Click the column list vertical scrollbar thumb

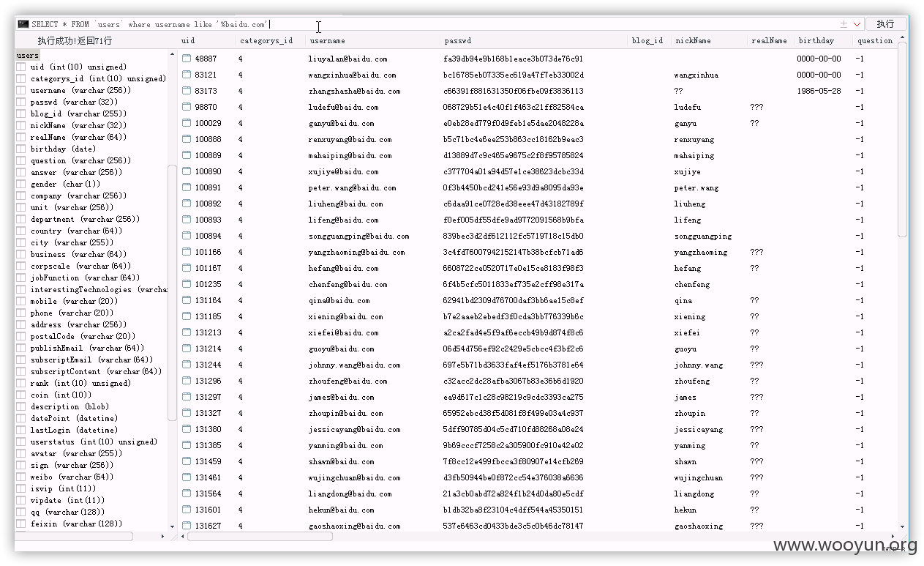pos(172,293)
